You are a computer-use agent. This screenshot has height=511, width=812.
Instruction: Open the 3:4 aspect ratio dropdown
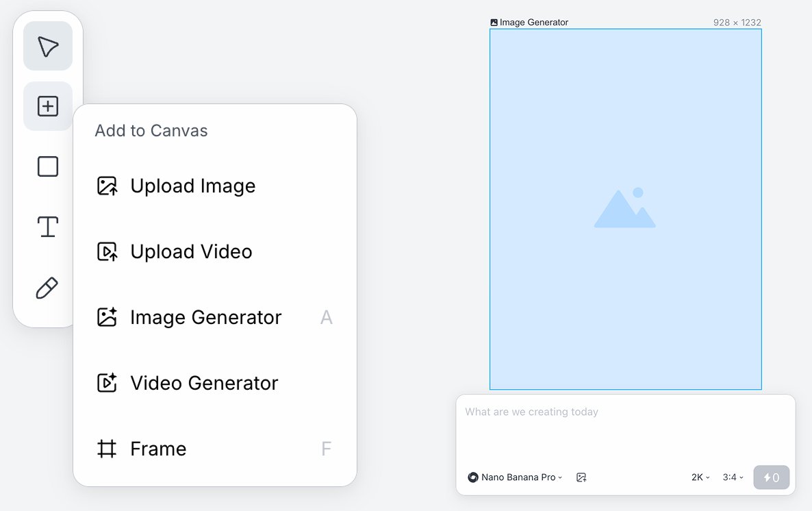tap(733, 477)
